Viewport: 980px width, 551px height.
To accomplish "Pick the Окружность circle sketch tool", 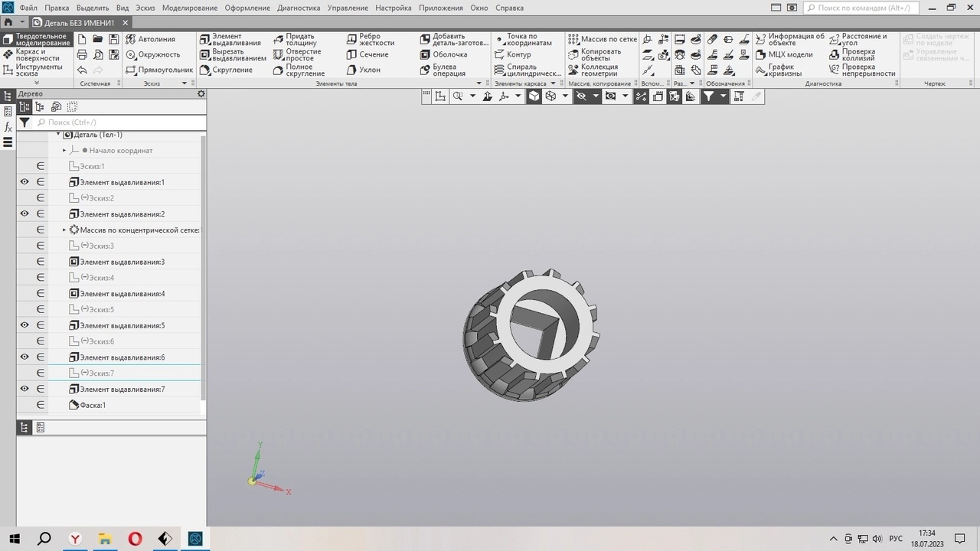I will pos(153,54).
